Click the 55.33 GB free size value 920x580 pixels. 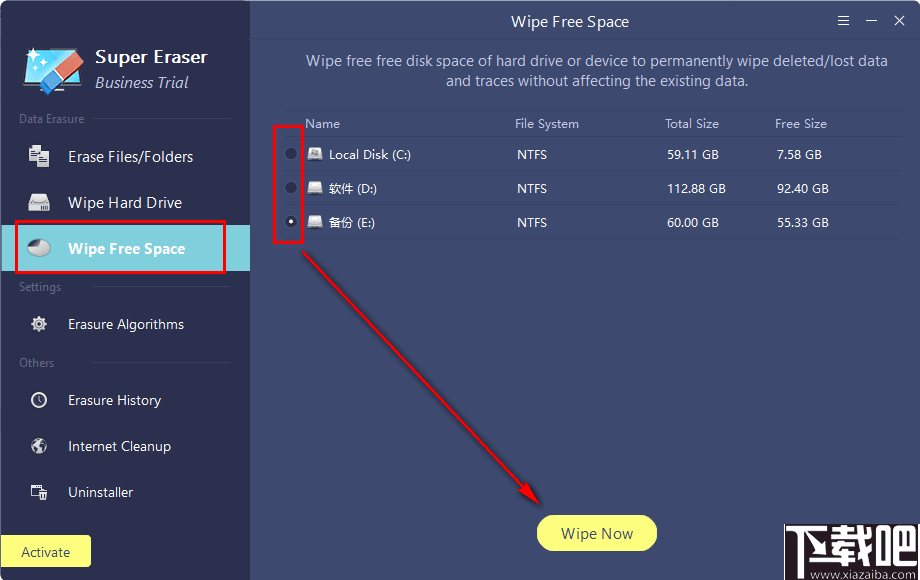[x=803, y=222]
